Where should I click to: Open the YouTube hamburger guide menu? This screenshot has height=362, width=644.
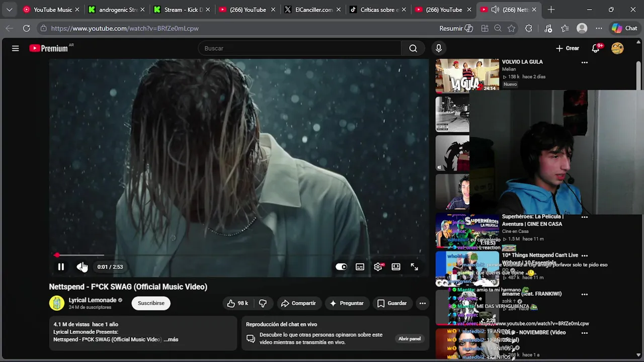pos(16,48)
